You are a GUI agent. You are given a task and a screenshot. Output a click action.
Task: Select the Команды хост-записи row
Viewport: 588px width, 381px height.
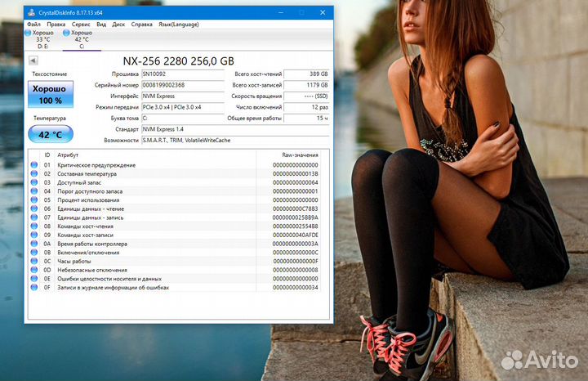click(175, 235)
